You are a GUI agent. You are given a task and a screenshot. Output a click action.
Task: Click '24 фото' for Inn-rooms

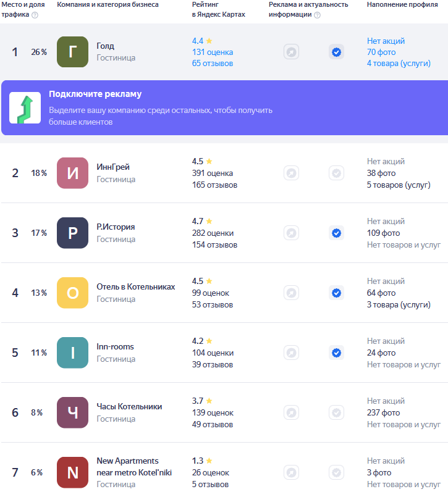(x=381, y=353)
